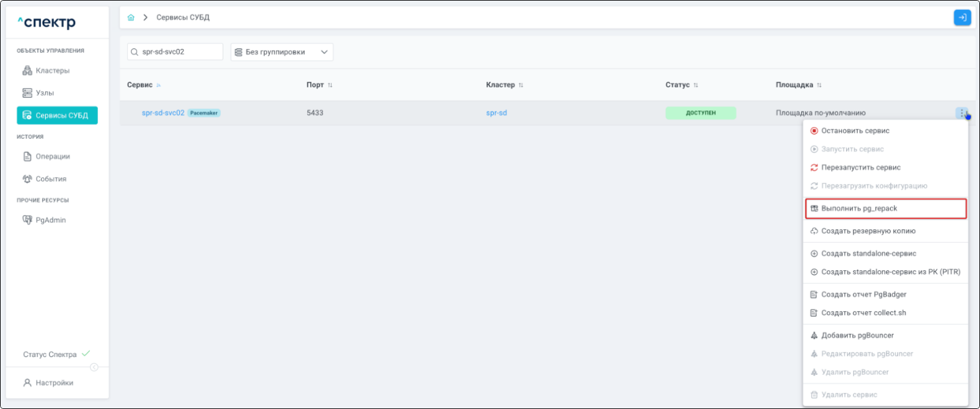
Task: Sort by Статус column sort icon
Action: (696, 85)
